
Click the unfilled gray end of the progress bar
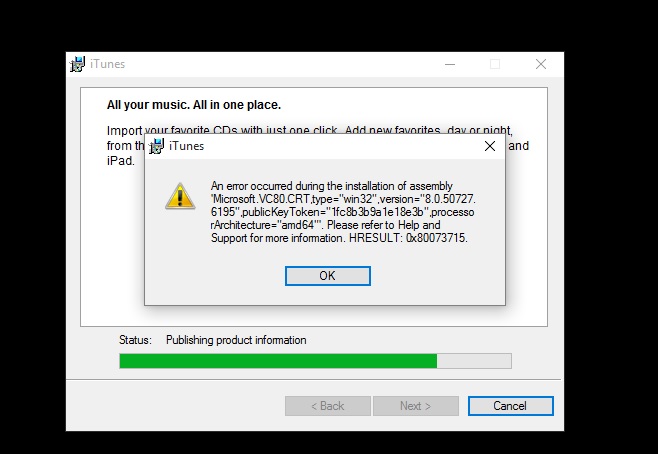pyautogui.click(x=474, y=361)
